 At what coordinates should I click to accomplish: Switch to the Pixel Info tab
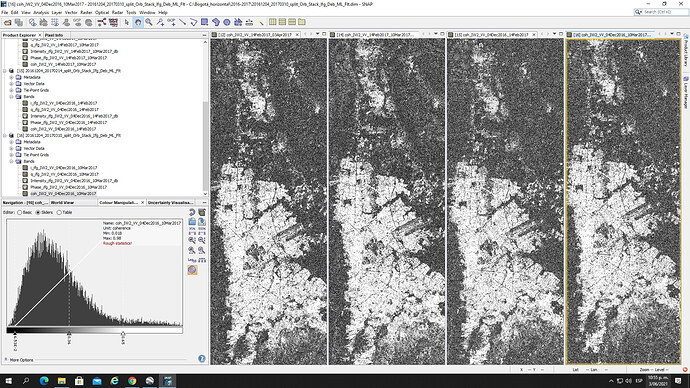[x=54, y=35]
